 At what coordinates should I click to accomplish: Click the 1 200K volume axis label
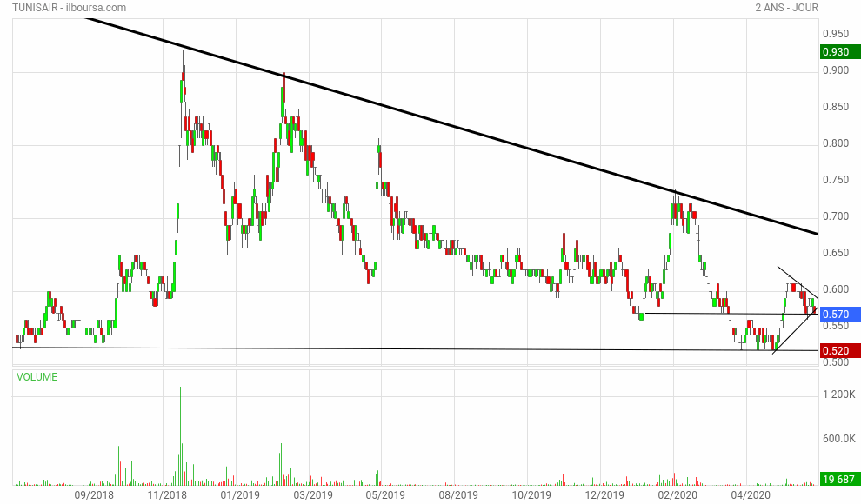[x=839, y=395]
